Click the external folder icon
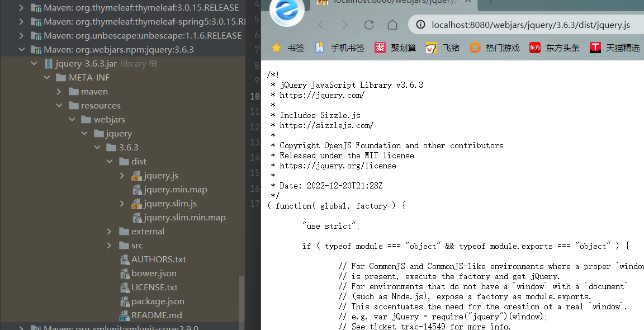 pyautogui.click(x=124, y=232)
